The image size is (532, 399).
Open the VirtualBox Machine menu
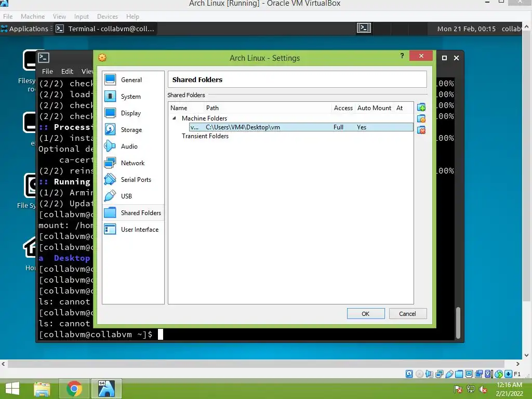tap(33, 16)
